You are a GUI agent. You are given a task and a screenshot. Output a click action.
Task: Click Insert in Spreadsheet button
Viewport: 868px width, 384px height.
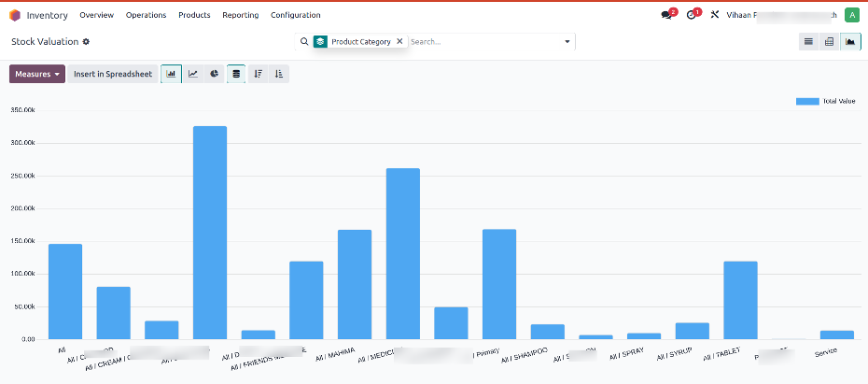pyautogui.click(x=113, y=74)
